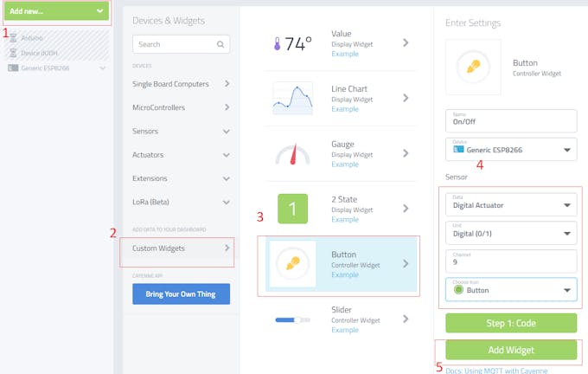Screen dimensions: 588x374
Task: Click the LoRa (Beta) chevron
Action: click(227, 203)
